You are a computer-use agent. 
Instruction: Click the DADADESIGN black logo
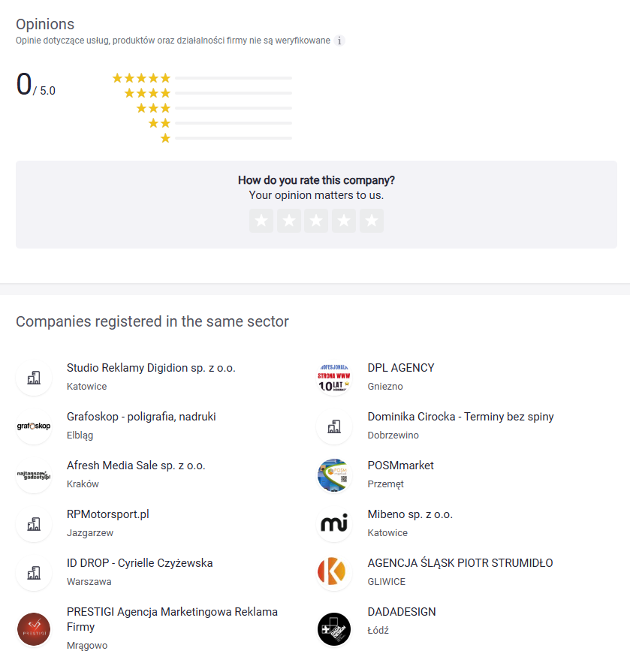coord(334,629)
